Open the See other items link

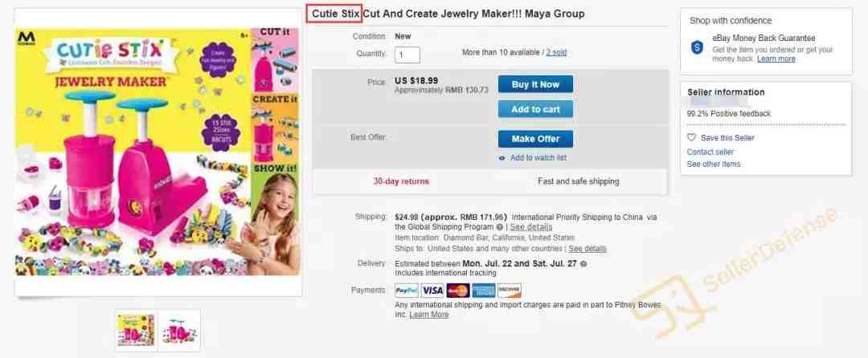tap(714, 164)
